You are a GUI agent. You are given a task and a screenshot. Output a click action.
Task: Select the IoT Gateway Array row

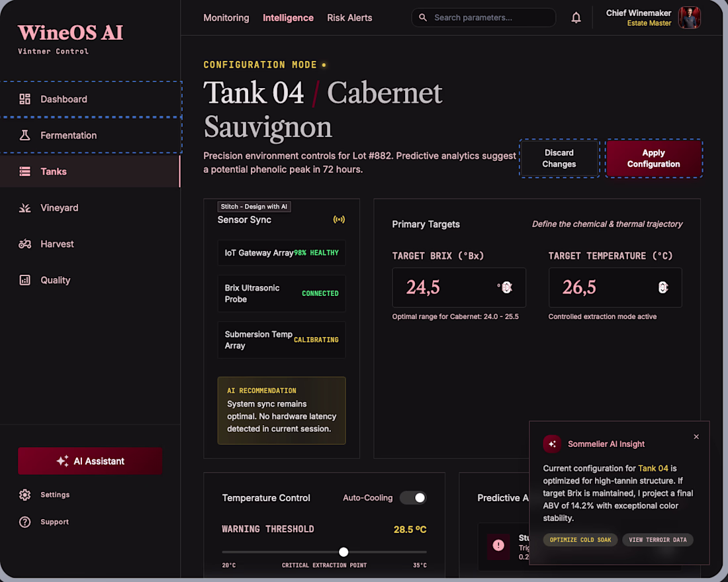point(281,253)
